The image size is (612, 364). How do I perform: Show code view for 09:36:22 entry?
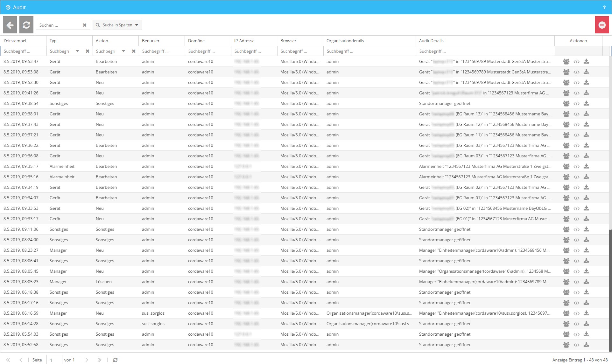(576, 146)
